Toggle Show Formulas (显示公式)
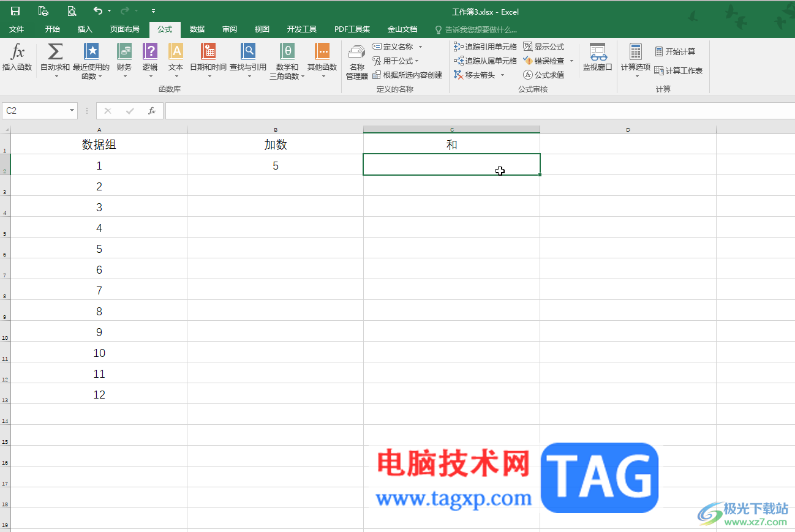Screen dimensions: 795x532 click(544, 47)
